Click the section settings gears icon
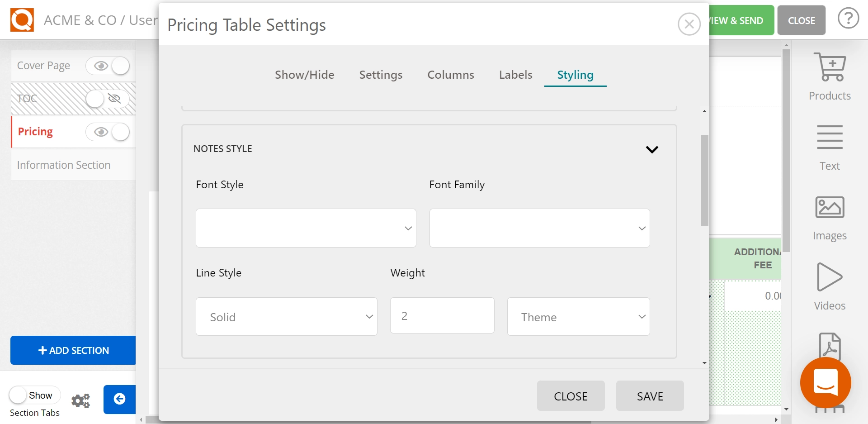The height and width of the screenshot is (424, 868). click(81, 400)
